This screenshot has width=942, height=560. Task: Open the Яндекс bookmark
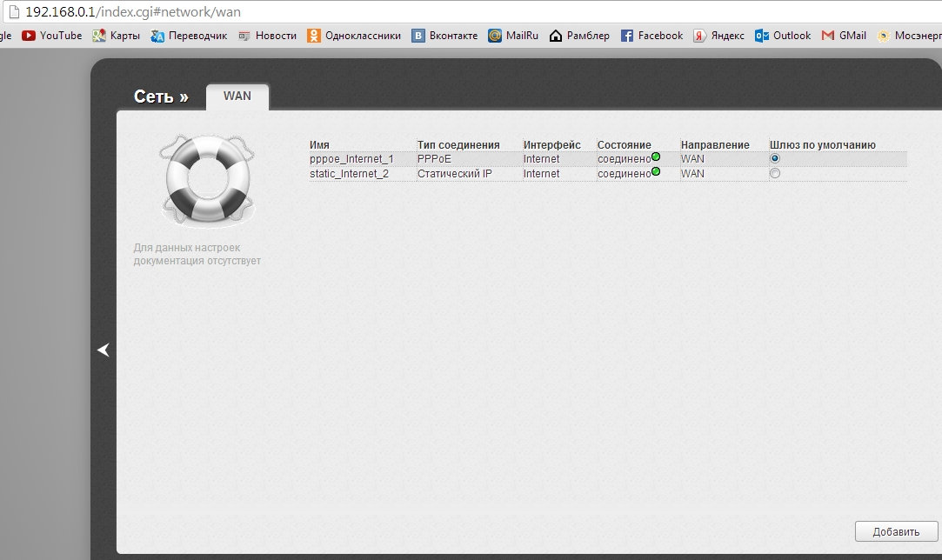(x=718, y=36)
